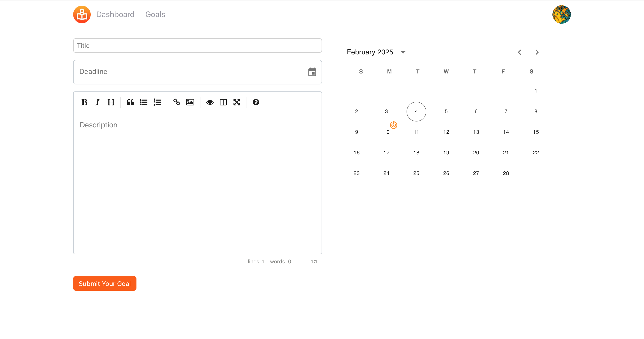Insert an image in the description
644x339 pixels.
pyautogui.click(x=190, y=102)
